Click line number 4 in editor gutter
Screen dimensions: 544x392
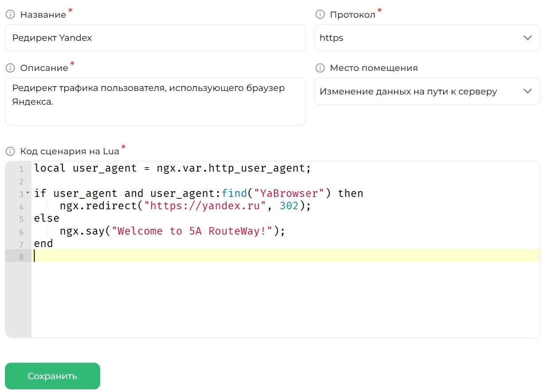coord(21,207)
